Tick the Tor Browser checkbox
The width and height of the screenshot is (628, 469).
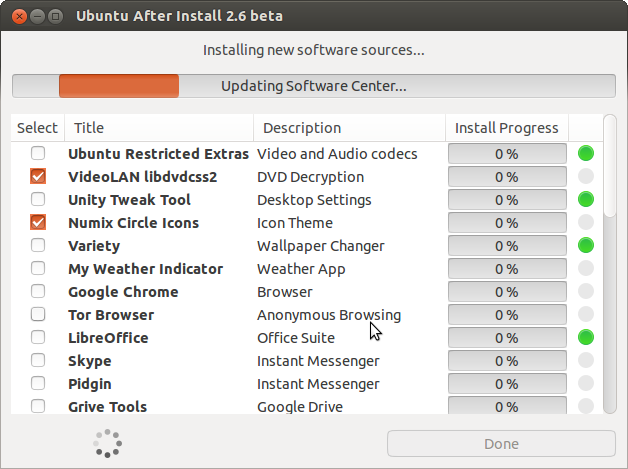click(38, 314)
